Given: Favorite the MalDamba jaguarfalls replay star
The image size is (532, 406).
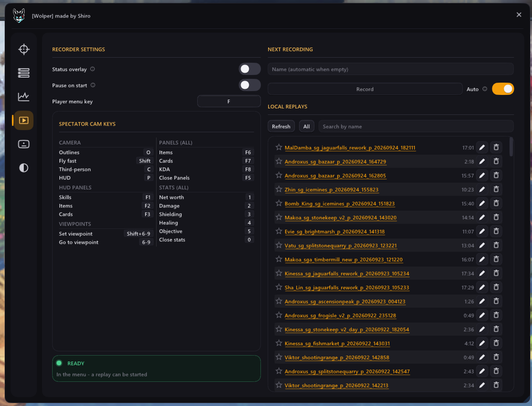Looking at the screenshot, I should point(279,147).
